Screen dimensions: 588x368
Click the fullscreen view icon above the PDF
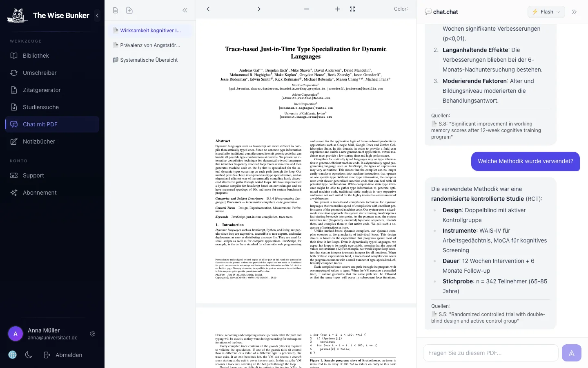tap(352, 9)
